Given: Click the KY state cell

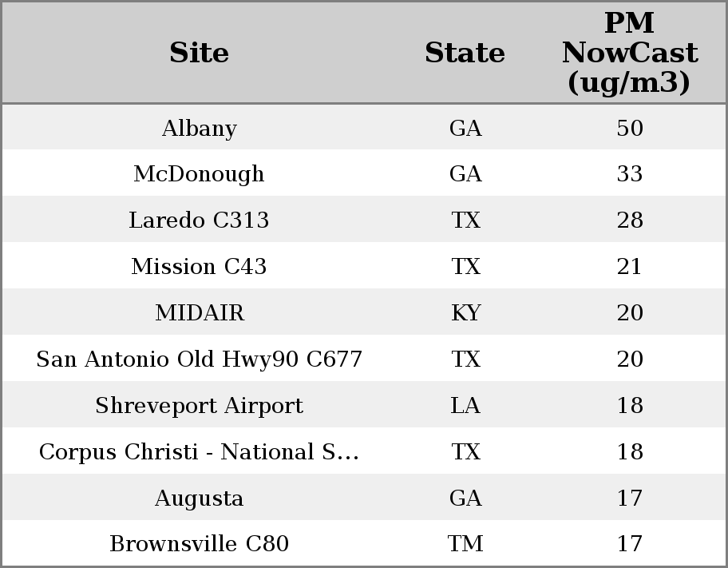Looking at the screenshot, I should pyautogui.click(x=465, y=313).
